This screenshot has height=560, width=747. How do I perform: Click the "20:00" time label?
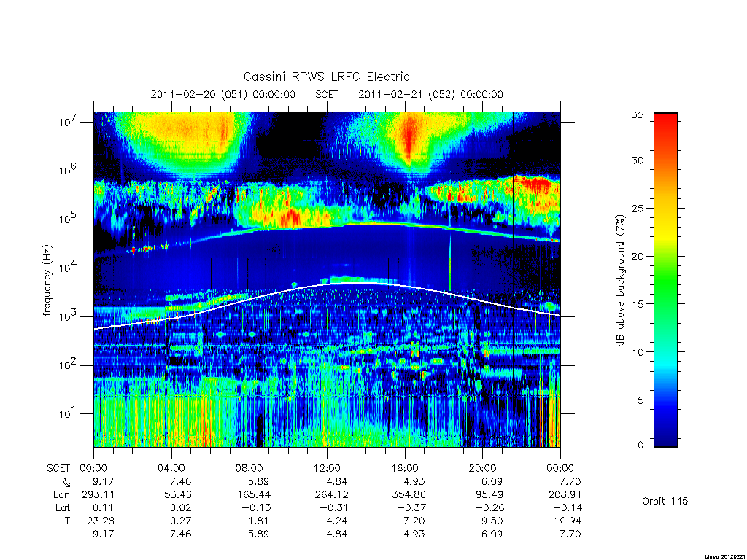coord(483,468)
